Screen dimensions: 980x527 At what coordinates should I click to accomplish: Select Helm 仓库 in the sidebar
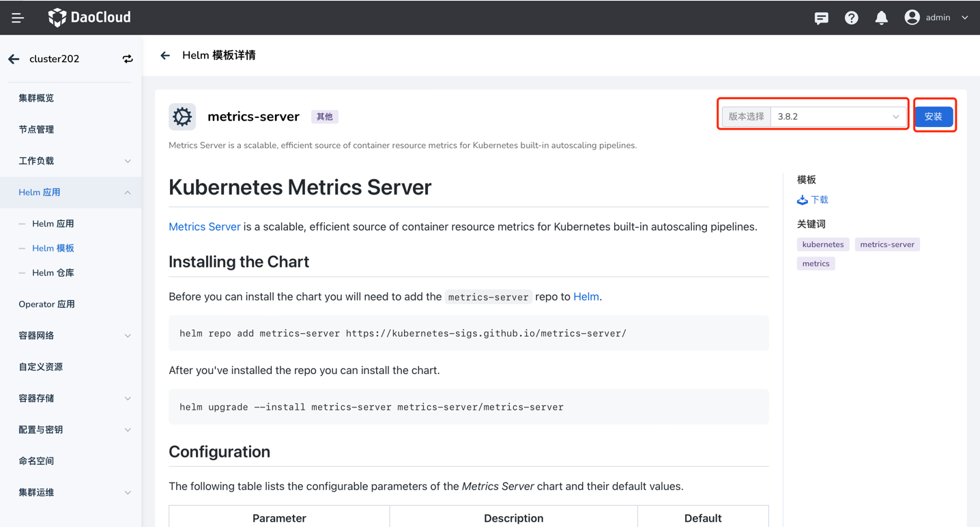click(53, 273)
